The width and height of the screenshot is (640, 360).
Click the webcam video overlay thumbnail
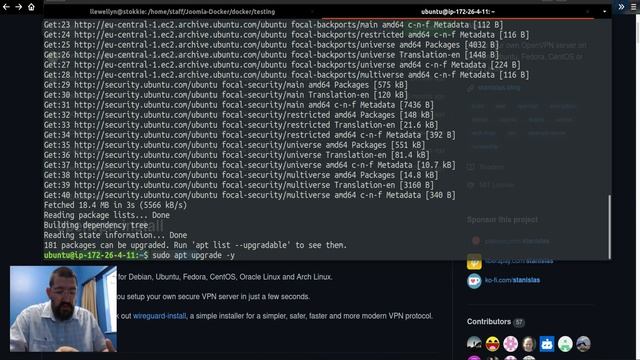click(63, 309)
